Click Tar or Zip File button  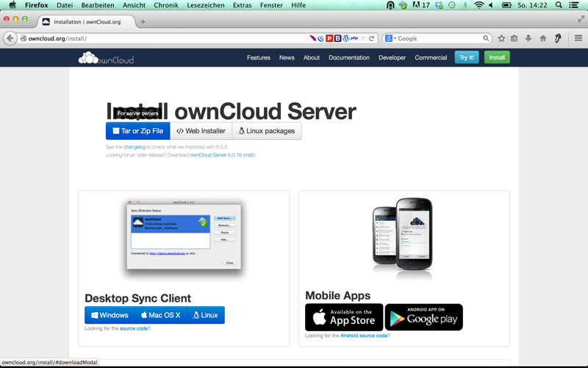[137, 131]
